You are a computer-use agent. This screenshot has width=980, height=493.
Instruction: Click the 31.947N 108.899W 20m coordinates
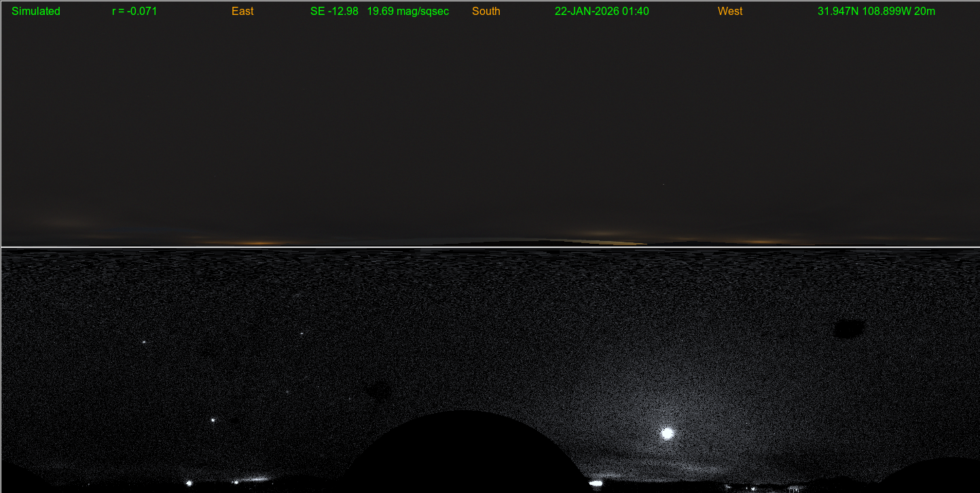click(x=876, y=12)
